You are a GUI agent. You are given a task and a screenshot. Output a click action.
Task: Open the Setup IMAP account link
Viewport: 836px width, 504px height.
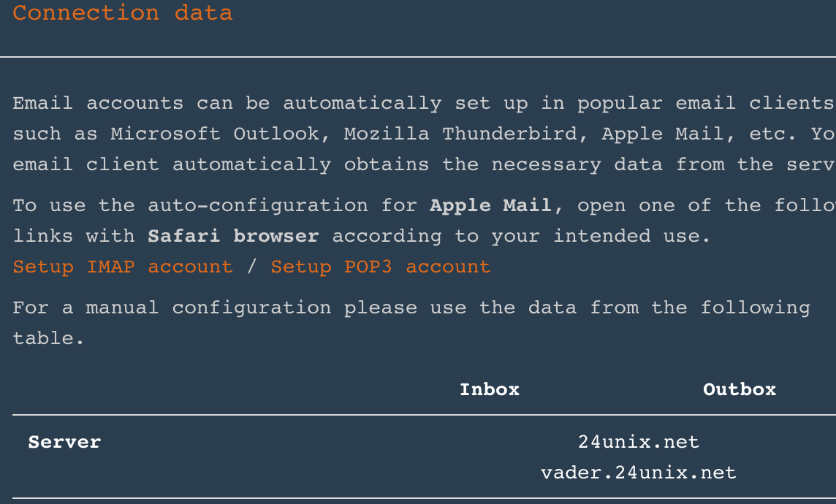[x=122, y=267]
